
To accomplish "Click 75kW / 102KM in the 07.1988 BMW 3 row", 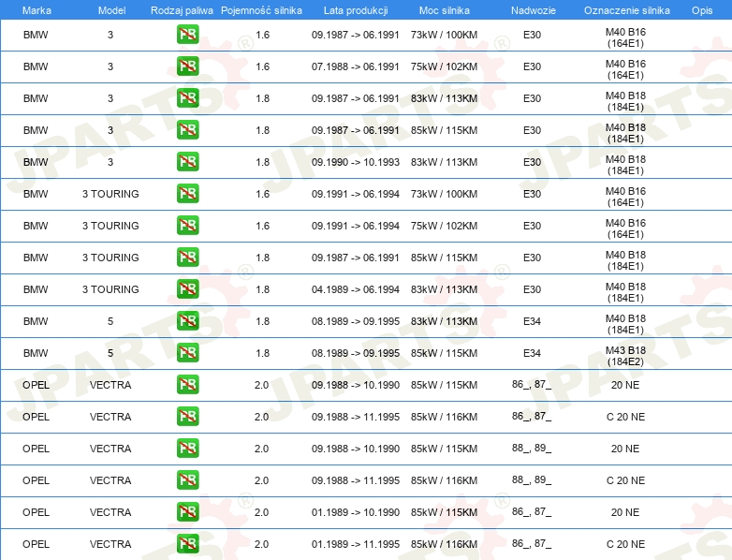I will [x=444, y=66].
